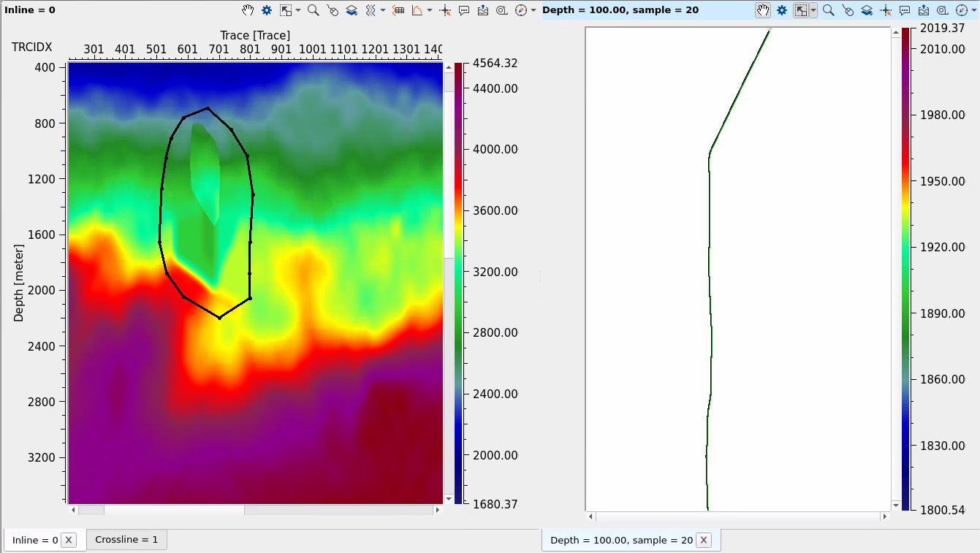Open settings gear in Inline view toolbar
The height and width of the screenshot is (553, 980).
coord(267,10)
